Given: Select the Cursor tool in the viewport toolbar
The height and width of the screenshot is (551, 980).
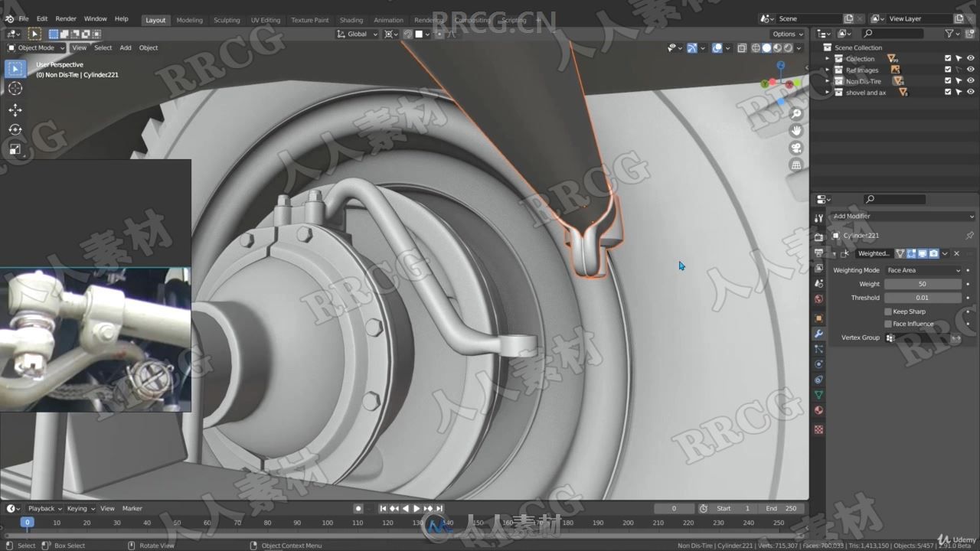Looking at the screenshot, I should [x=15, y=89].
